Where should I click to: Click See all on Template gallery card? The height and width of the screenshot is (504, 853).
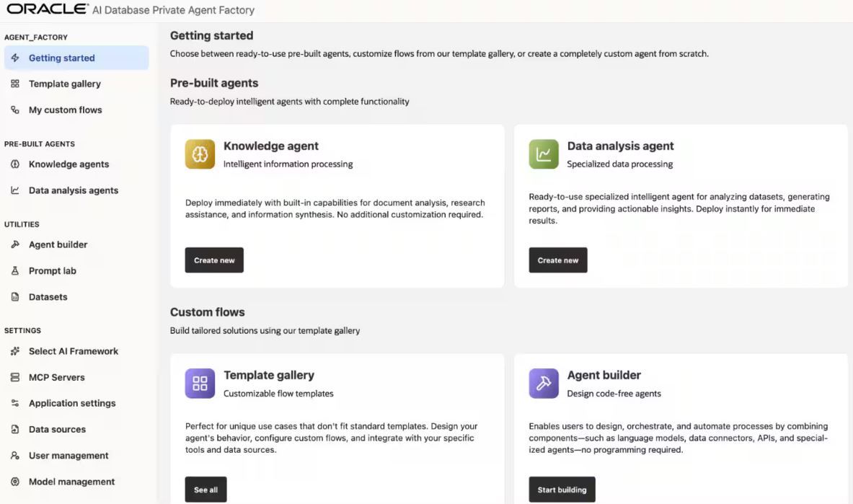205,490
